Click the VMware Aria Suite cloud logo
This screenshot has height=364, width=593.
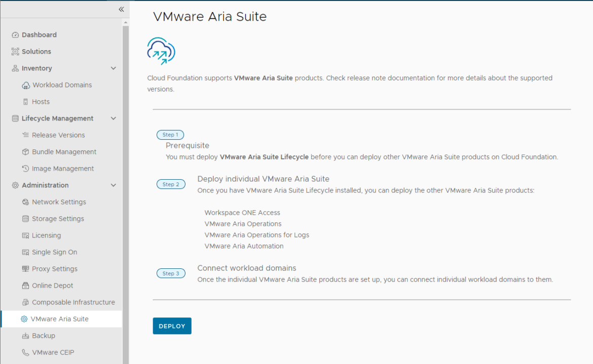coord(161,51)
